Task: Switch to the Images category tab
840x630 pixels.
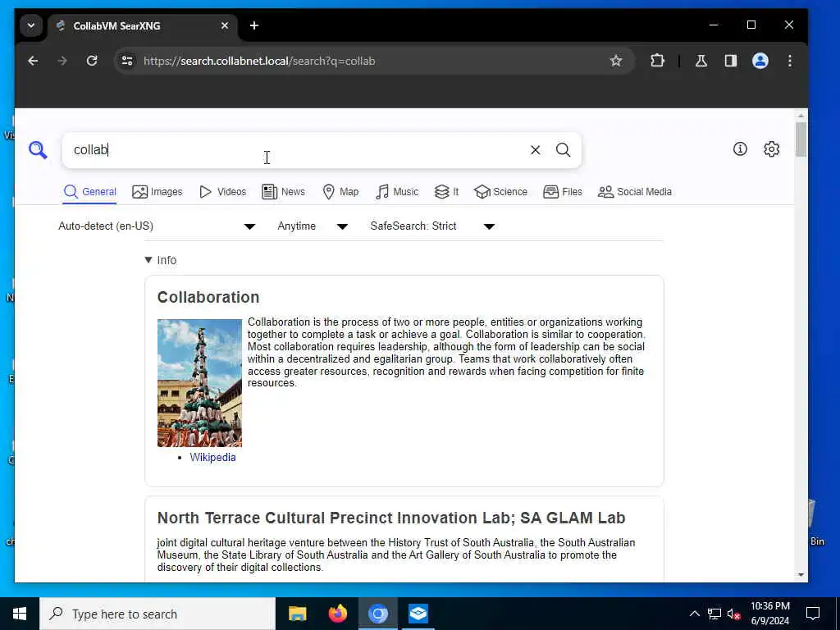Action: click(157, 192)
